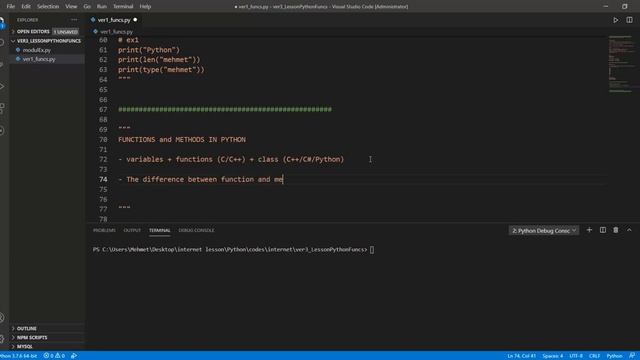Kill the terminal with the trash icon

click(616, 230)
